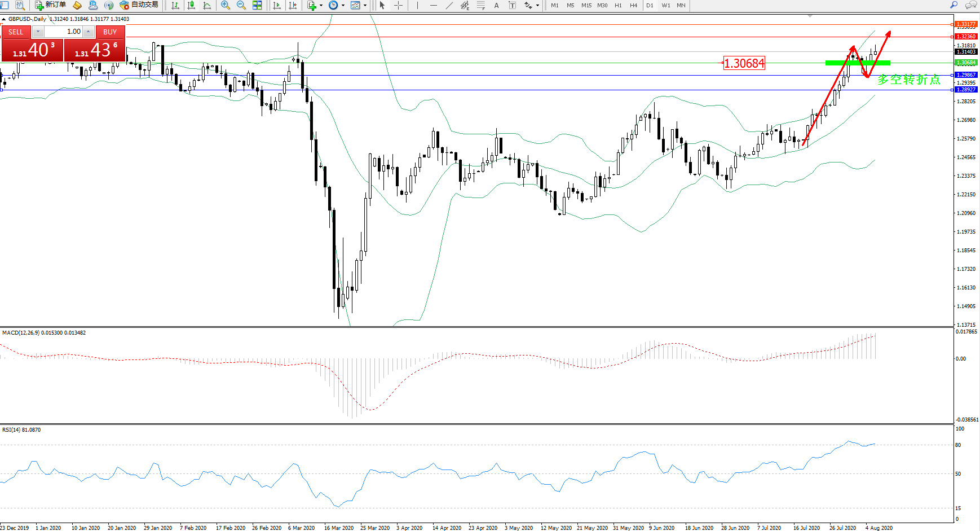Image resolution: width=980 pixels, height=531 pixels.
Task: Select the Crosshair tool
Action: [398, 5]
